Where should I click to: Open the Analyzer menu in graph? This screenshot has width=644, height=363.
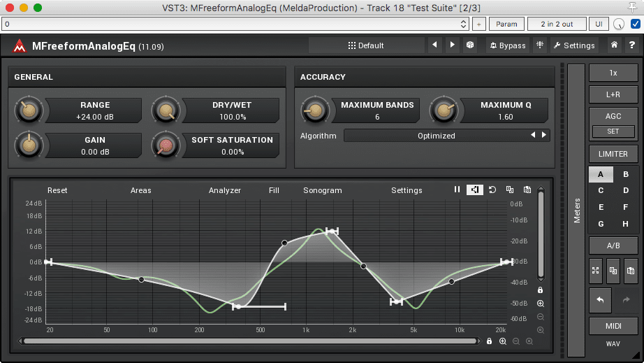tap(224, 190)
